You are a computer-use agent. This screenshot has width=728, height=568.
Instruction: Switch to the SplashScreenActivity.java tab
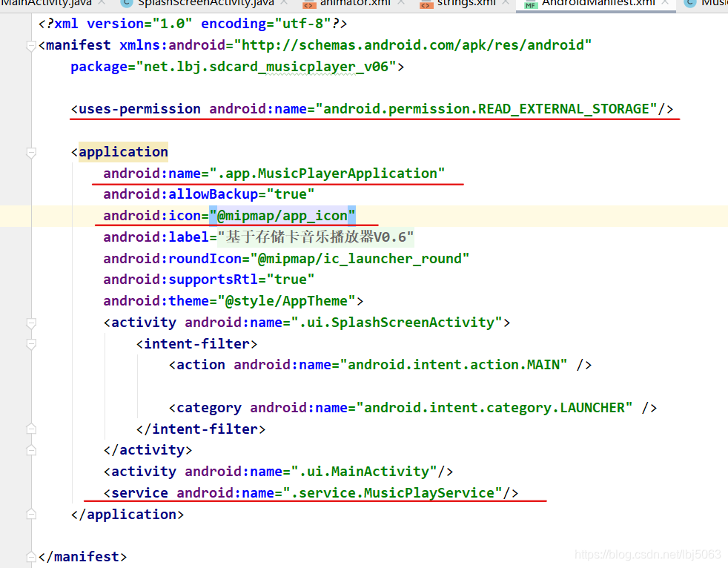pyautogui.click(x=205, y=3)
